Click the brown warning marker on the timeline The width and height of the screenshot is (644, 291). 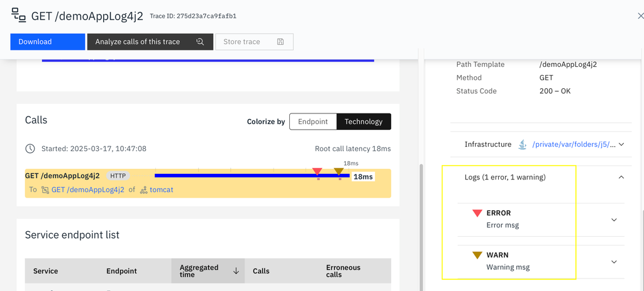338,171
